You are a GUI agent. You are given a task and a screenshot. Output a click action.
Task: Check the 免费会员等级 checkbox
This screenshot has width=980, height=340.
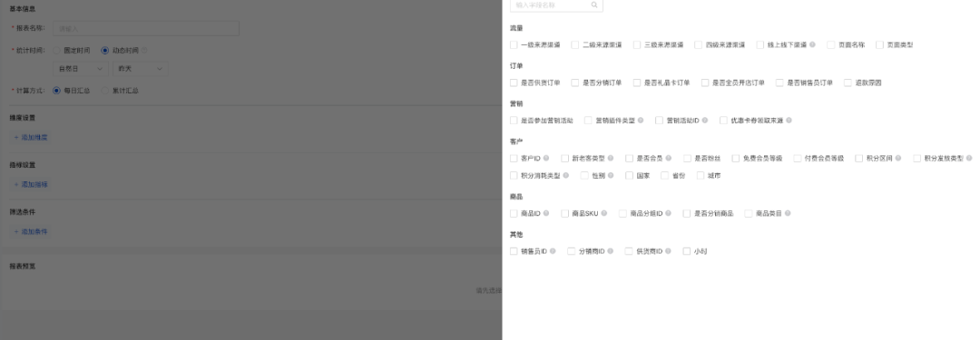tap(736, 158)
